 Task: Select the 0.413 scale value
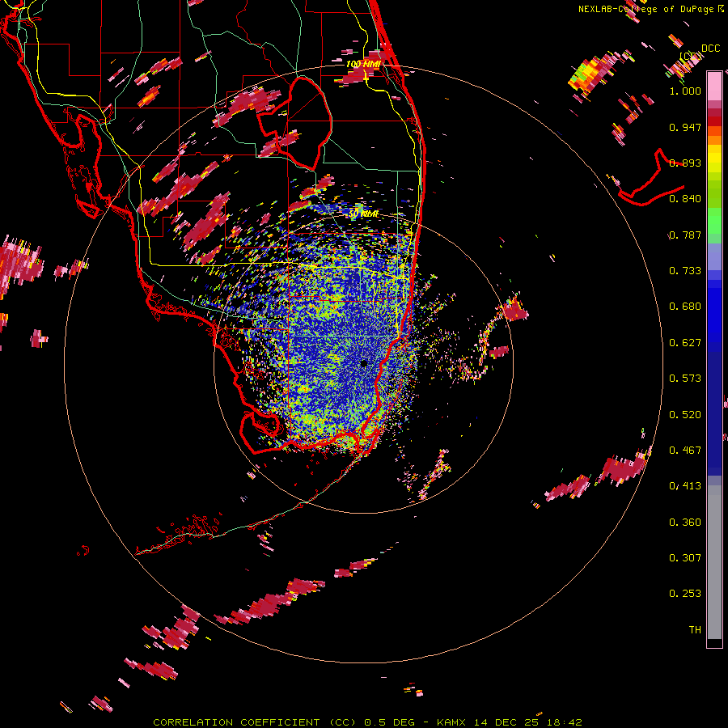point(685,486)
